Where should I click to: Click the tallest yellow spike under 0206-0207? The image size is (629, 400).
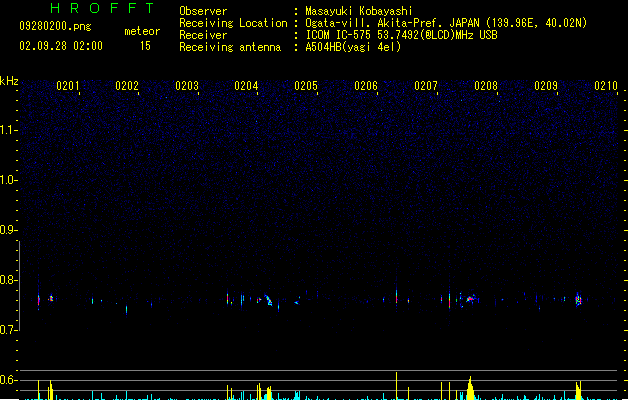click(396, 385)
